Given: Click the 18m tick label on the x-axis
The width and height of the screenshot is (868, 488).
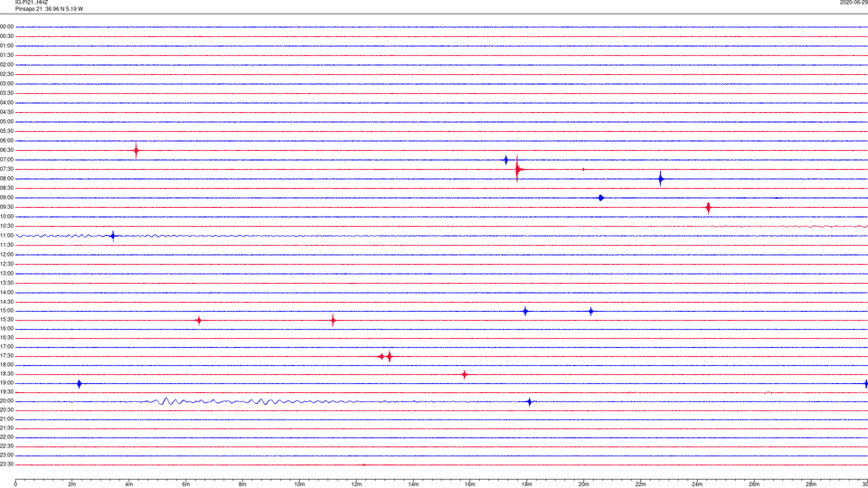Looking at the screenshot, I should tap(526, 484).
